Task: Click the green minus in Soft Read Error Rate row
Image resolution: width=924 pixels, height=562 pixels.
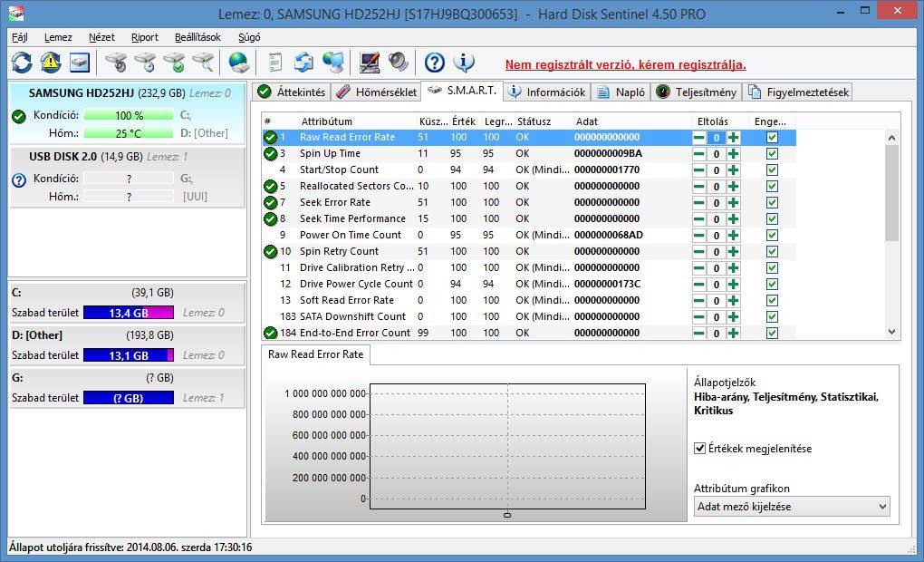Action: (x=699, y=301)
